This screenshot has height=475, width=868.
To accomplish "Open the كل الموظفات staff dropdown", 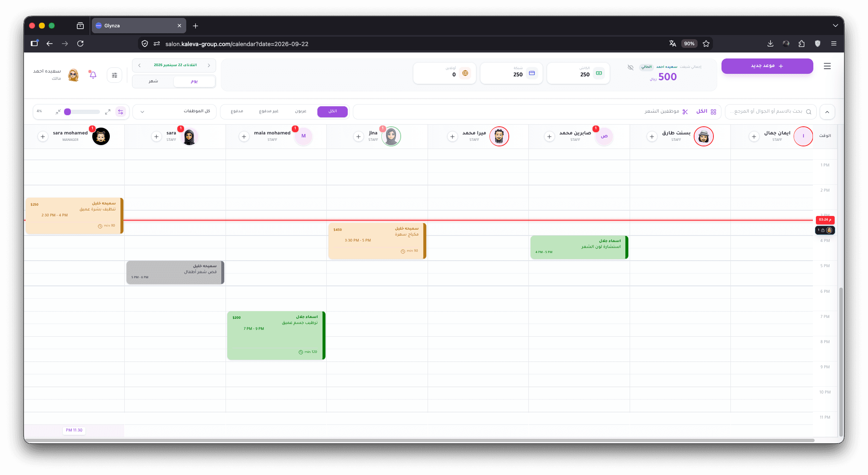I will tap(175, 111).
